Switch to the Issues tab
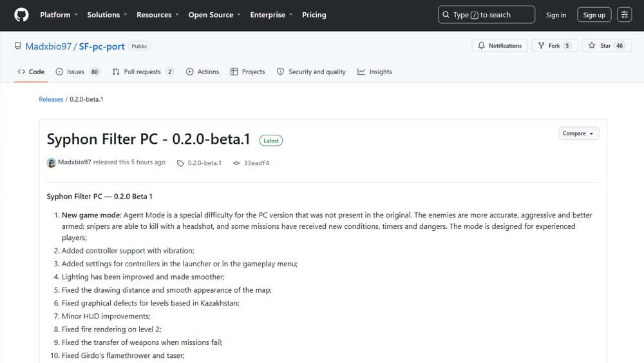 tap(77, 72)
